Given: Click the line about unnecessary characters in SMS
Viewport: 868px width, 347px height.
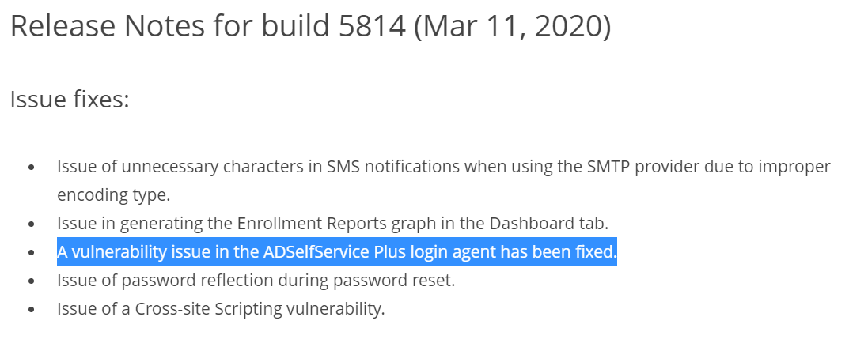Looking at the screenshot, I should point(443,167).
